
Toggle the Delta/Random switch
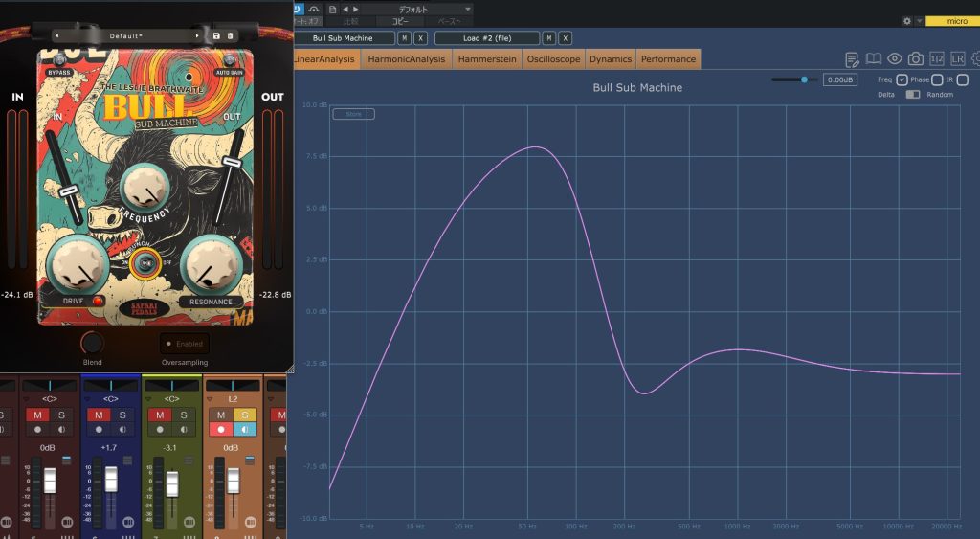click(x=913, y=94)
